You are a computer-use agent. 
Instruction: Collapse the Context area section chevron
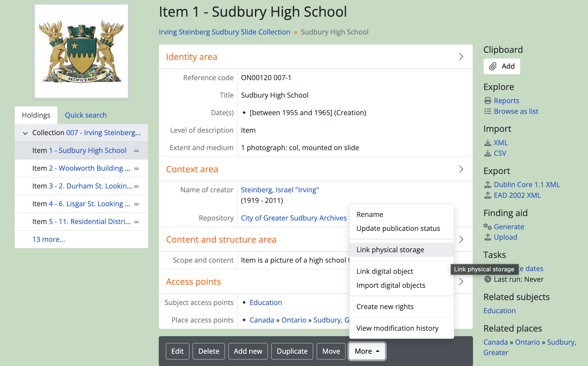pyautogui.click(x=461, y=169)
